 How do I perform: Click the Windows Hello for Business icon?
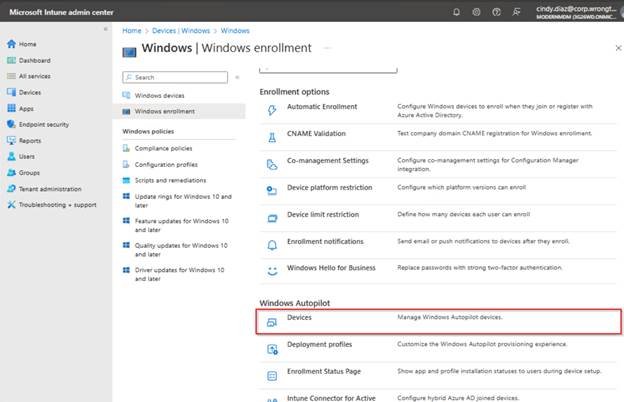pos(271,270)
